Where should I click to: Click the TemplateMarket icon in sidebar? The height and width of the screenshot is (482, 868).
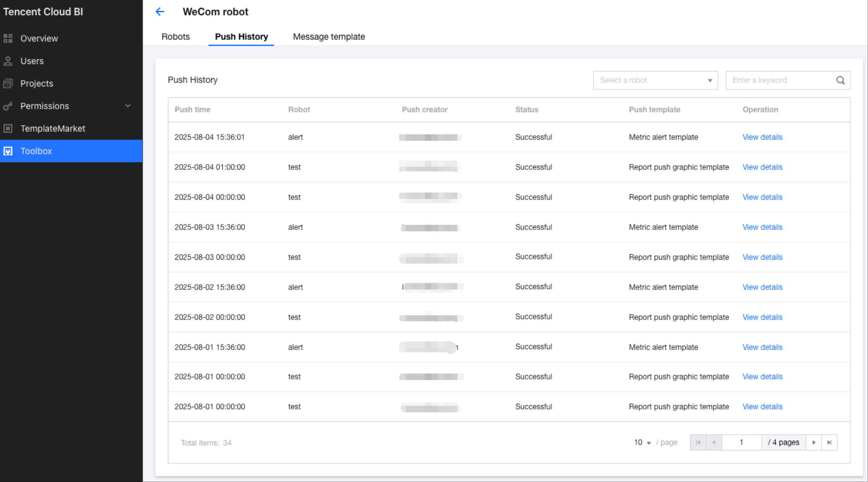coord(8,129)
